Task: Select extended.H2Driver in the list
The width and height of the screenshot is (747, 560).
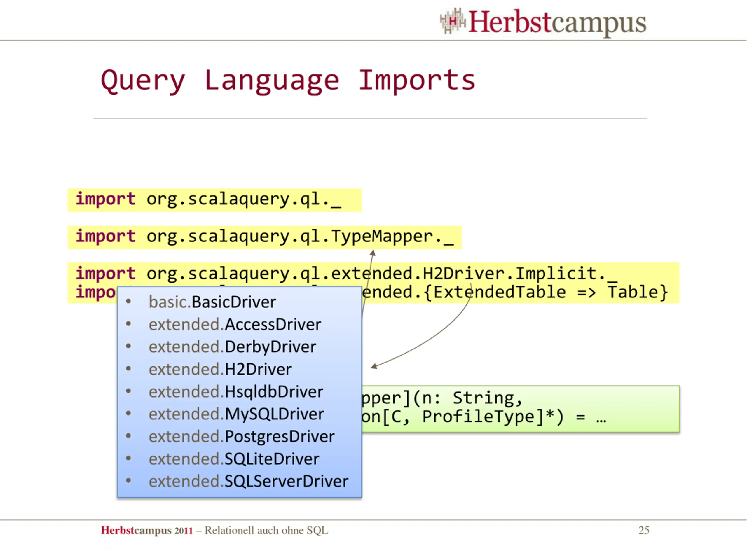Action: point(220,369)
